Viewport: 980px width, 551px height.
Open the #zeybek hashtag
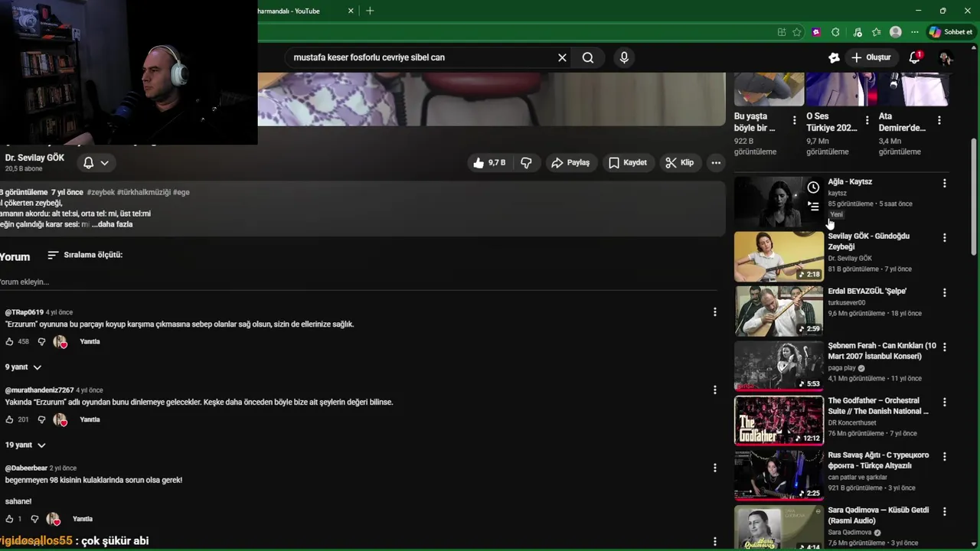(x=100, y=192)
